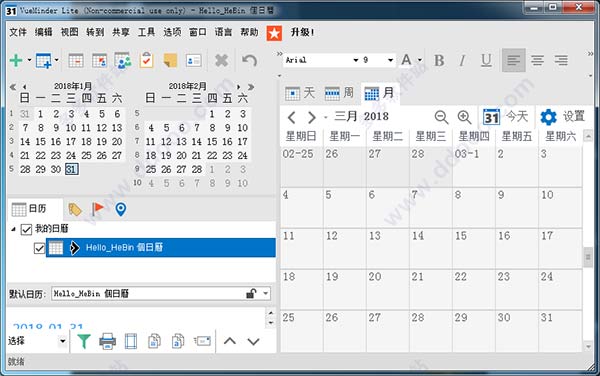Open dropdown arrow next to green plus
This screenshot has height=376, width=600.
click(29, 60)
